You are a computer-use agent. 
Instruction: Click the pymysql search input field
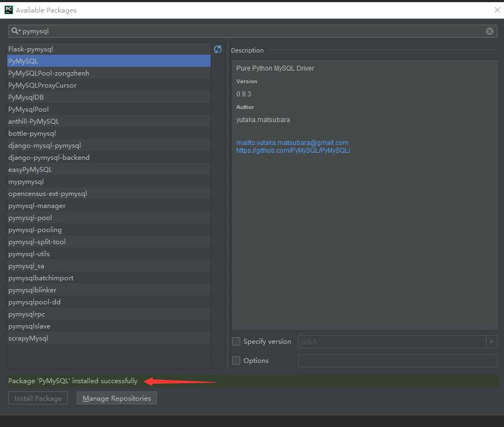[x=252, y=31]
